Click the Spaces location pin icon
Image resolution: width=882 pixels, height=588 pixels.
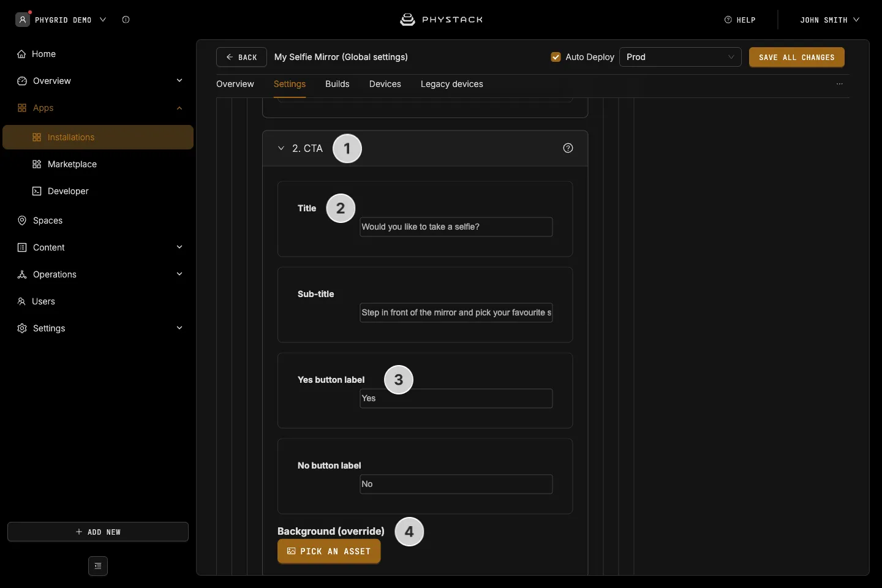coord(22,221)
